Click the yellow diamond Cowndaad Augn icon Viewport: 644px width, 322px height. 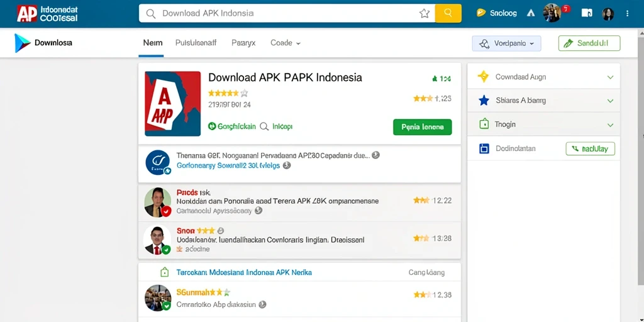pos(484,77)
